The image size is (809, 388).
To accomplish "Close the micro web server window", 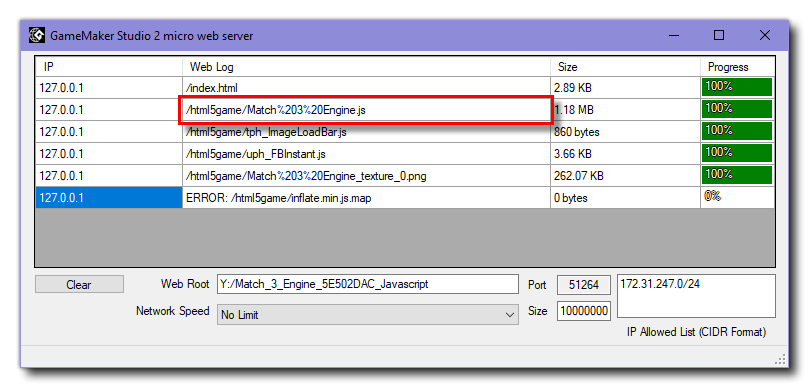I will (x=765, y=35).
